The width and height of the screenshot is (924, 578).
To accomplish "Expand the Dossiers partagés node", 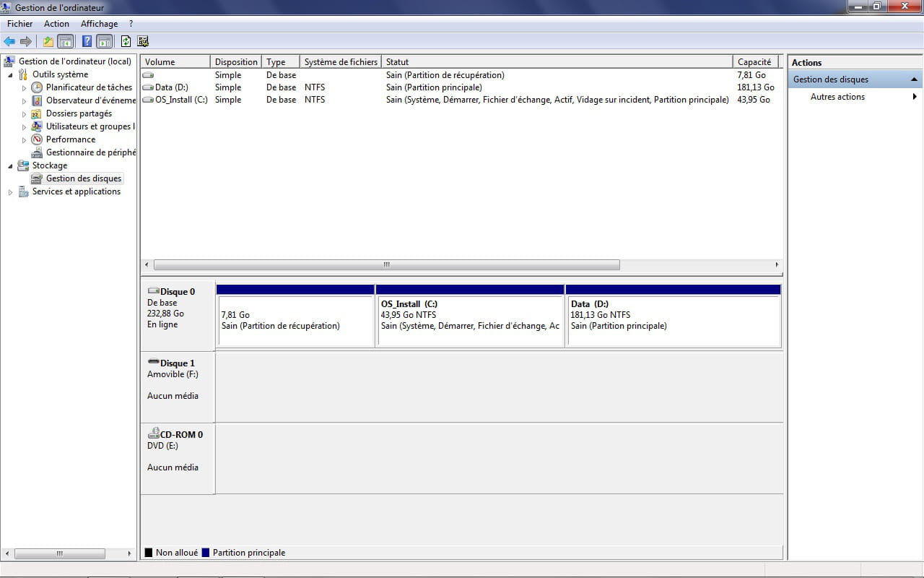I will [24, 113].
